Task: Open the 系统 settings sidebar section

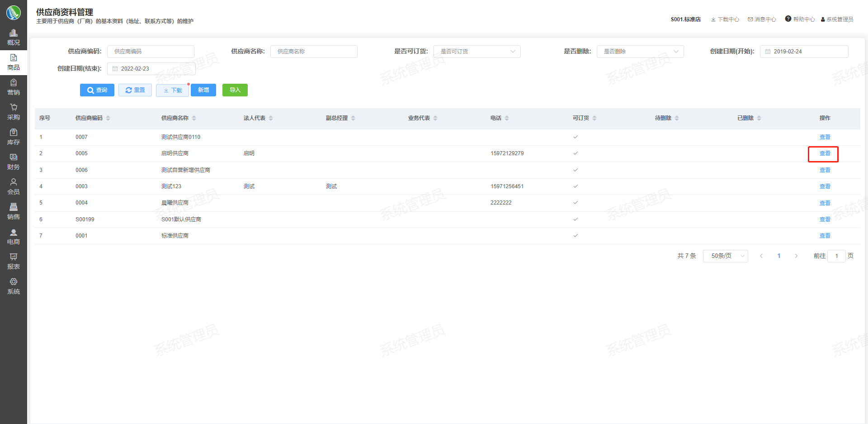Action: point(14,286)
